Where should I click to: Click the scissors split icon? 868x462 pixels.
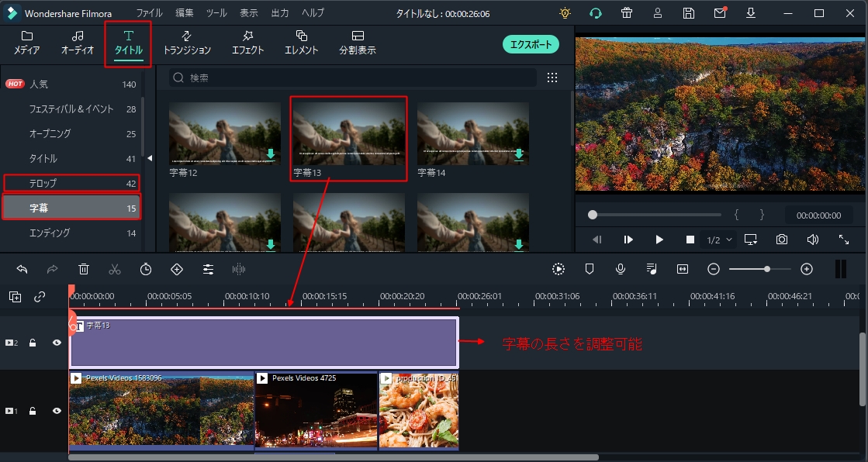point(115,270)
